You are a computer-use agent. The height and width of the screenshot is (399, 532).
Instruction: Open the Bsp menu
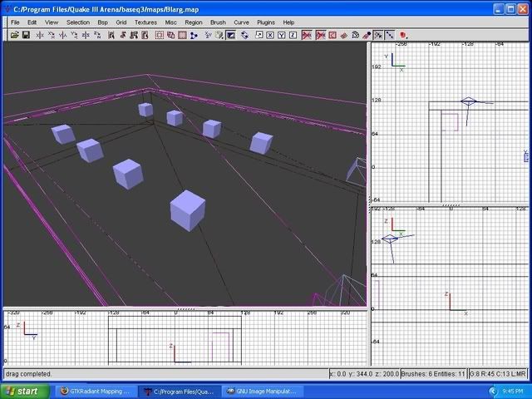[x=102, y=22]
